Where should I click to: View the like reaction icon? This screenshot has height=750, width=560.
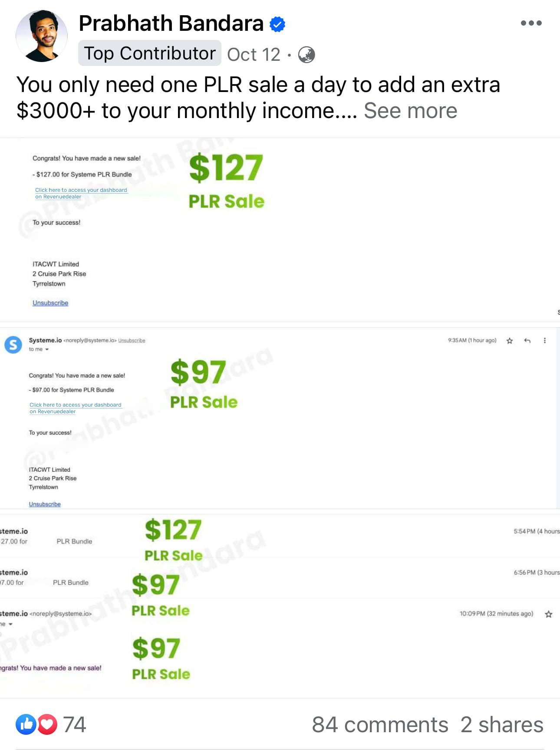click(x=26, y=724)
